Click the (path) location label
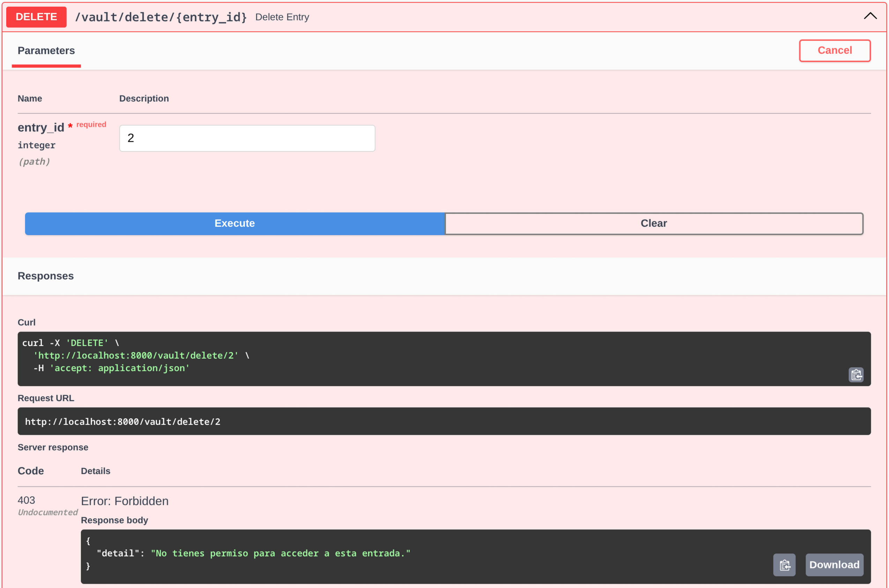Viewport: 889px width, 588px height. pyautogui.click(x=34, y=161)
